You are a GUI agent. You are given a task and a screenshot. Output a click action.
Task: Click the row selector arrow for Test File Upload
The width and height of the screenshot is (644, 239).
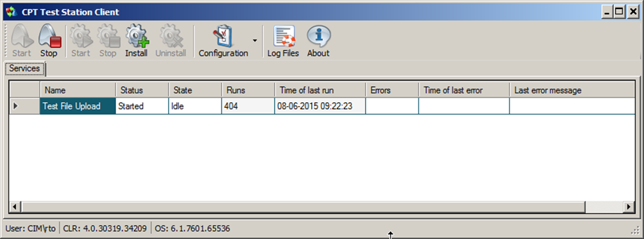tap(24, 106)
